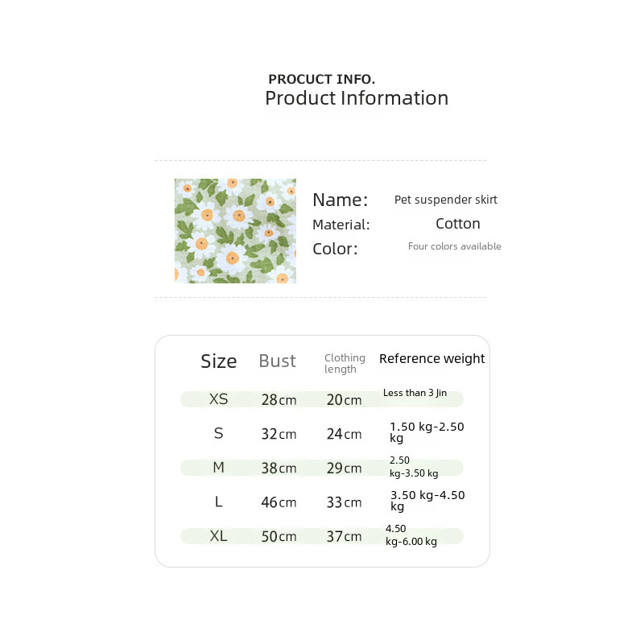This screenshot has height=644, width=644.
Task: Select the XS size row label
Action: (x=218, y=399)
